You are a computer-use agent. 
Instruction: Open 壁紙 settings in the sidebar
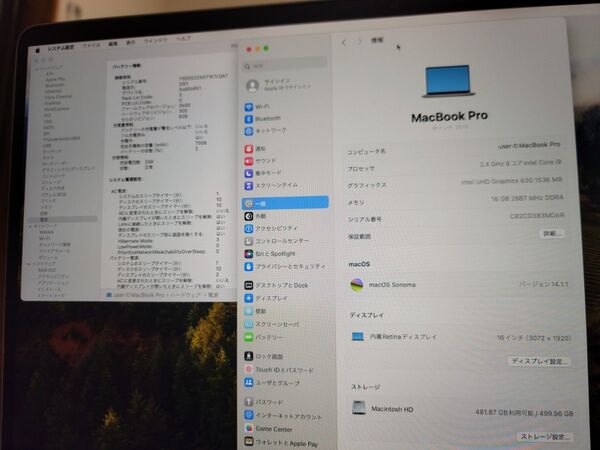point(255,311)
